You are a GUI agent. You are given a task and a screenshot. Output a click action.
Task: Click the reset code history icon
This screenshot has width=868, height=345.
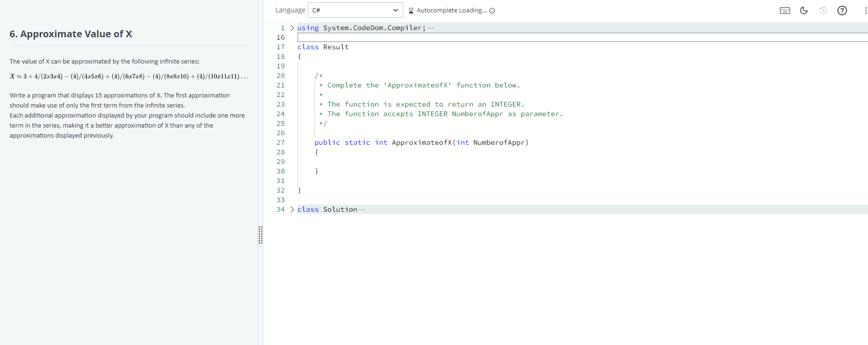pos(823,11)
